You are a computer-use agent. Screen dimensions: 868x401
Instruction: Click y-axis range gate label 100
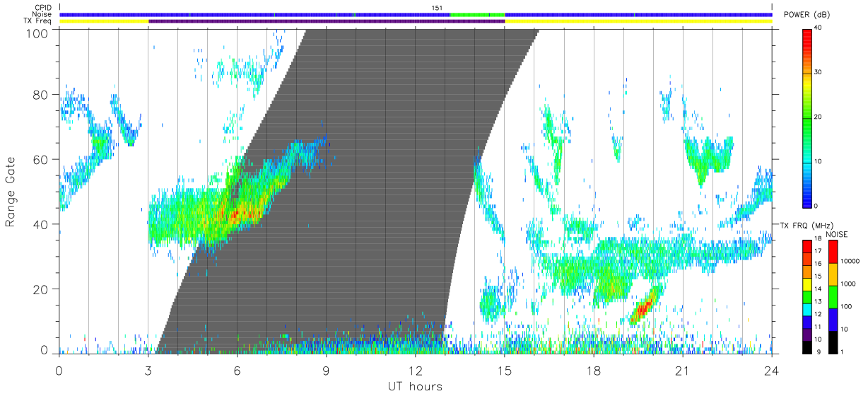[x=38, y=33]
